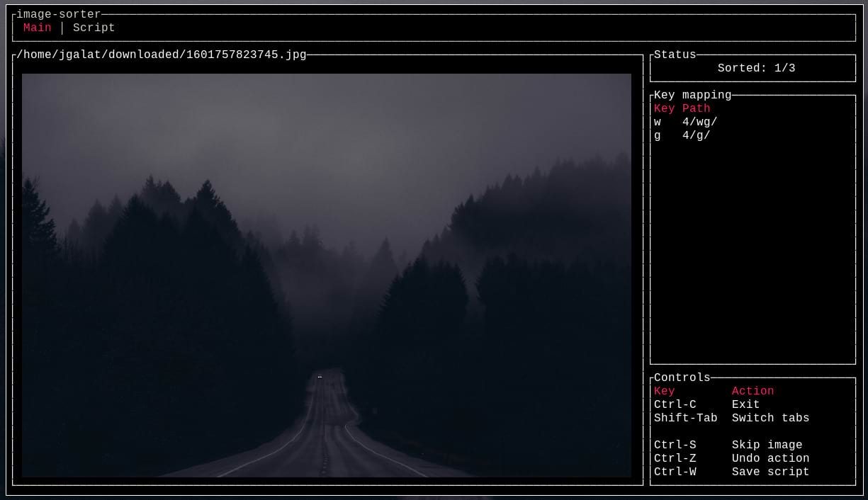Click the file path 1601757823745.jpg title

[x=162, y=55]
